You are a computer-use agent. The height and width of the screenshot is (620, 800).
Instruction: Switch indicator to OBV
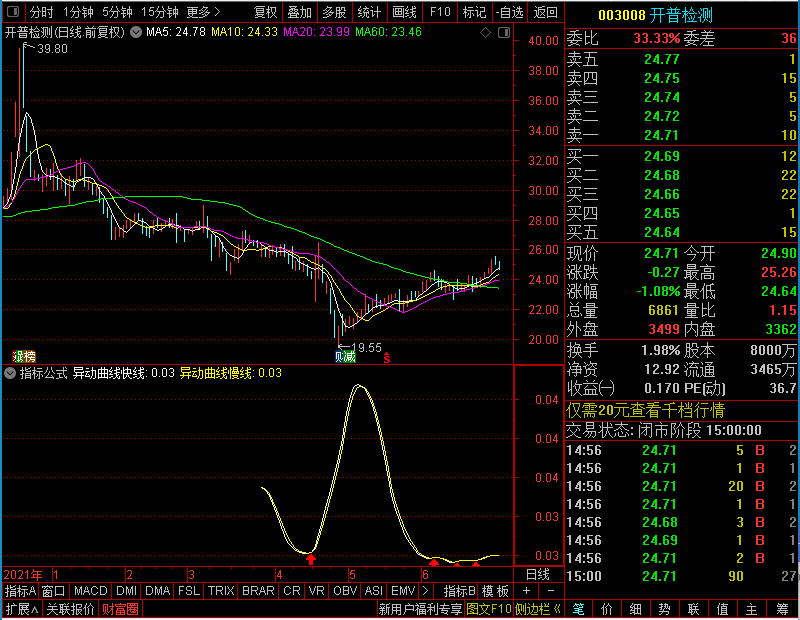[345, 591]
